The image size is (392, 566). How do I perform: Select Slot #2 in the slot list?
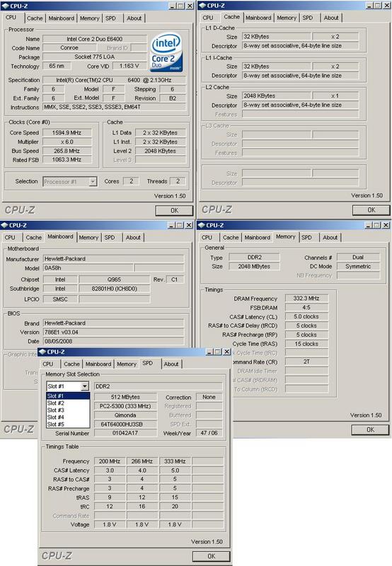(x=68, y=403)
